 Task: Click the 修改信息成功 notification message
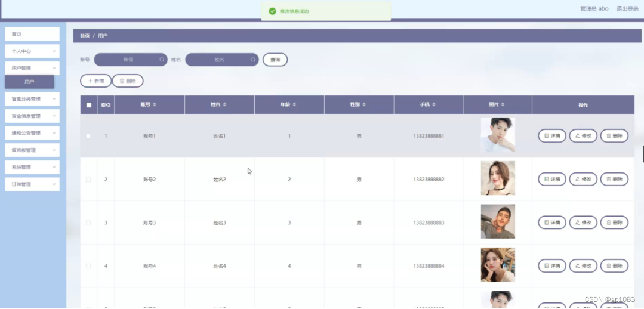click(294, 11)
